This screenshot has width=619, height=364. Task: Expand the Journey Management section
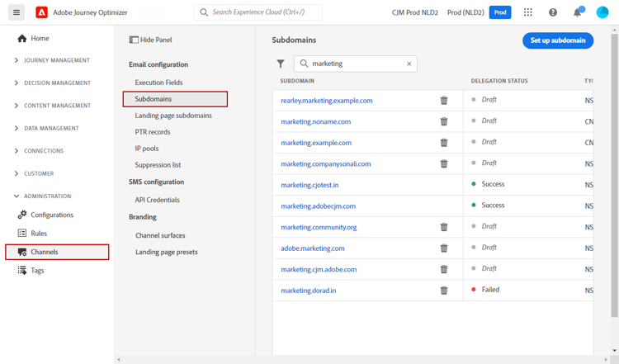[x=17, y=60]
